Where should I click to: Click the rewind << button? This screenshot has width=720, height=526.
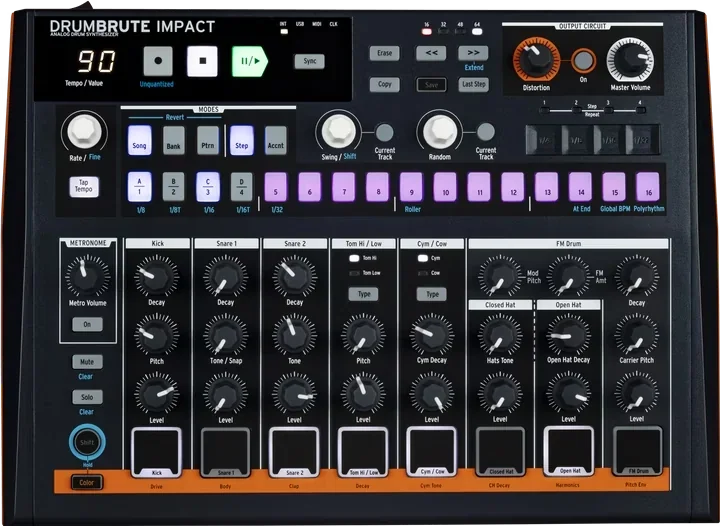tap(431, 53)
